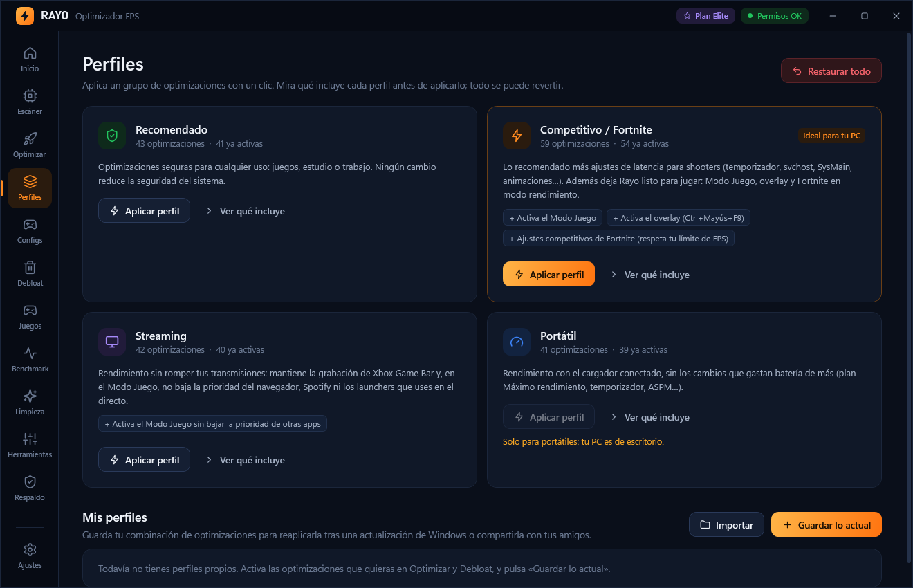Viewport: 913px width, 588px height.
Task: Open the Respaldo shield section
Action: point(30,488)
